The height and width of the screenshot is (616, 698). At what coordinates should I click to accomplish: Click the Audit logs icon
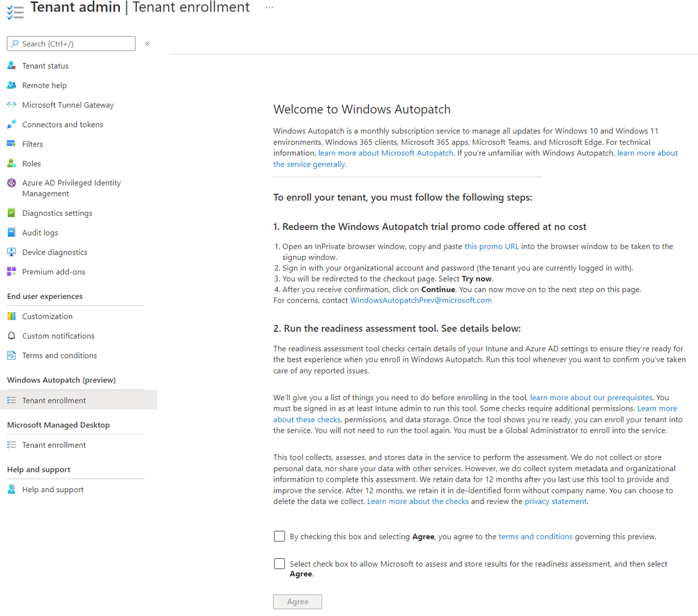[12, 233]
